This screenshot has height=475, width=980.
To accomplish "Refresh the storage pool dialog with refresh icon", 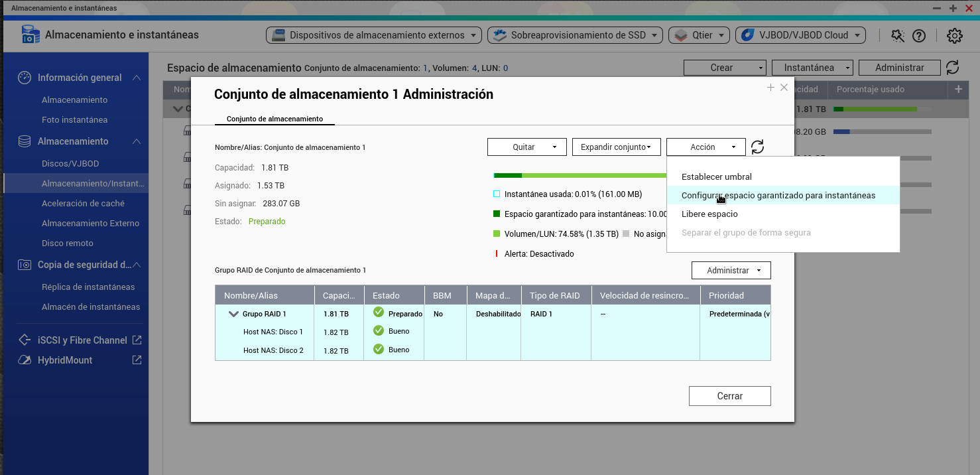I will point(758,147).
